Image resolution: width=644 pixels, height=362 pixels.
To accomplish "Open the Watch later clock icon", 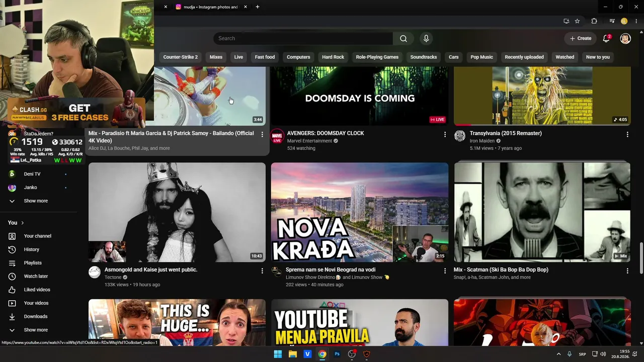I will coord(12,276).
